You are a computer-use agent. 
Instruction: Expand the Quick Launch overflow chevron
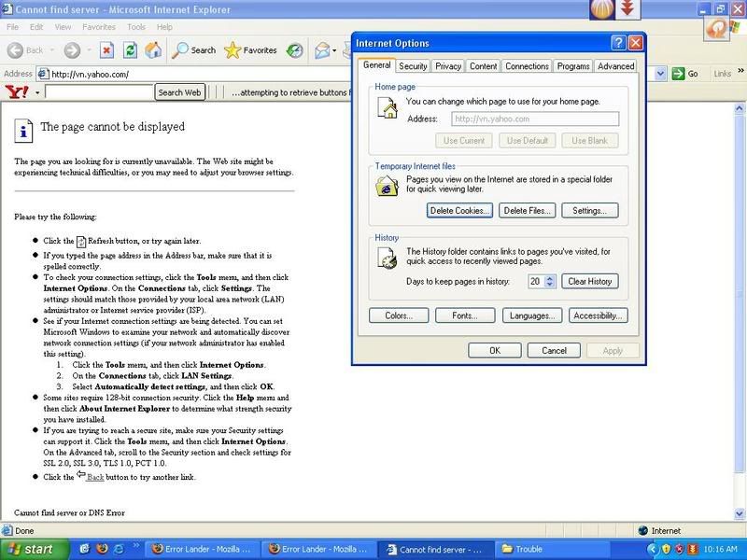pos(135,545)
